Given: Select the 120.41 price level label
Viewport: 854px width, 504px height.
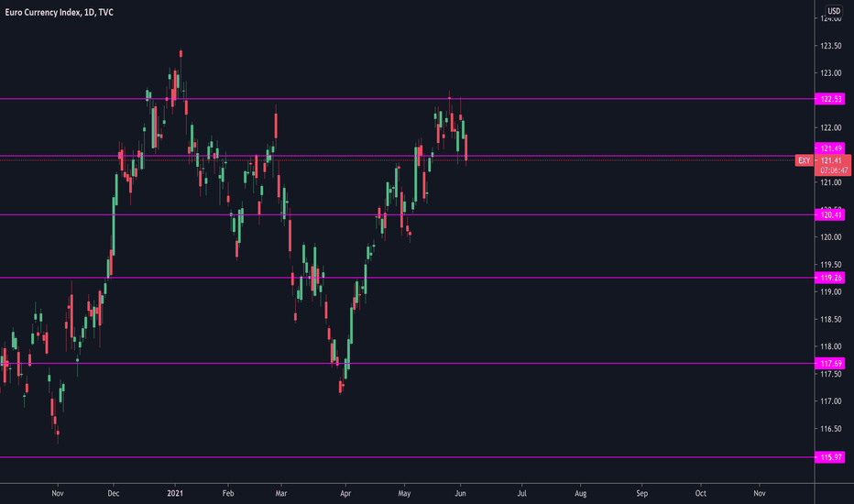Looking at the screenshot, I should click(830, 215).
